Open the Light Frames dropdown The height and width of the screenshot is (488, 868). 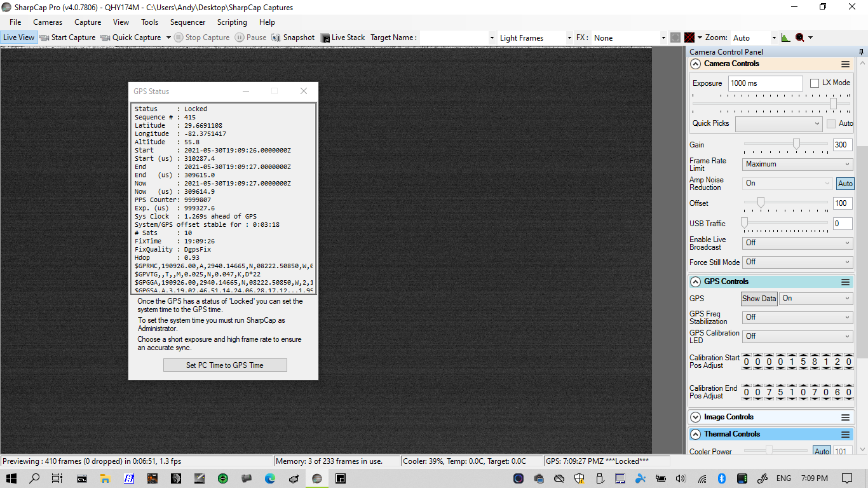pyautogui.click(x=569, y=38)
